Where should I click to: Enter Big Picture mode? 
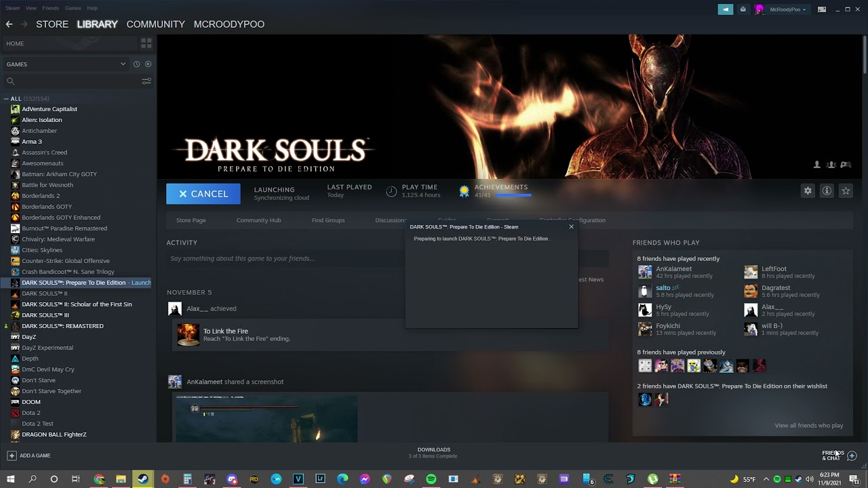822,9
